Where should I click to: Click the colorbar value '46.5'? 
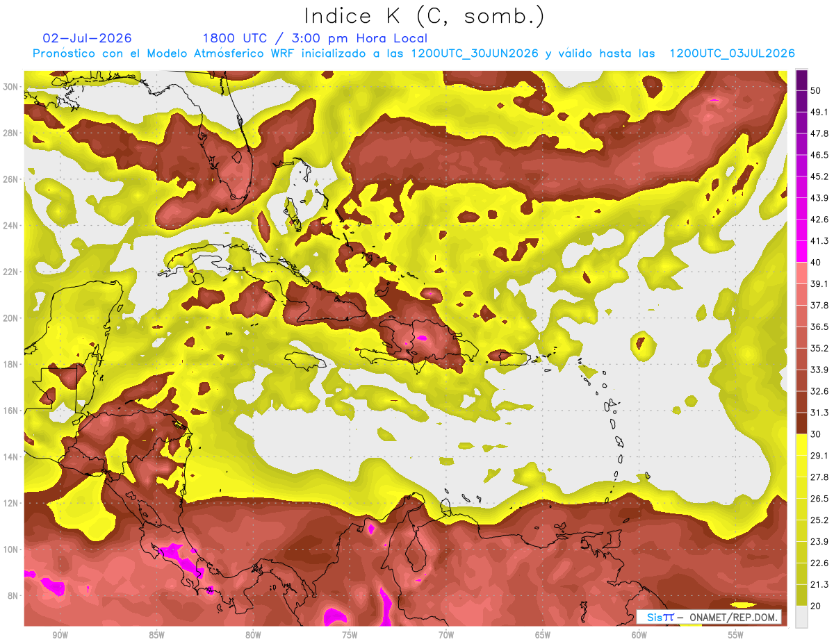tap(819, 155)
